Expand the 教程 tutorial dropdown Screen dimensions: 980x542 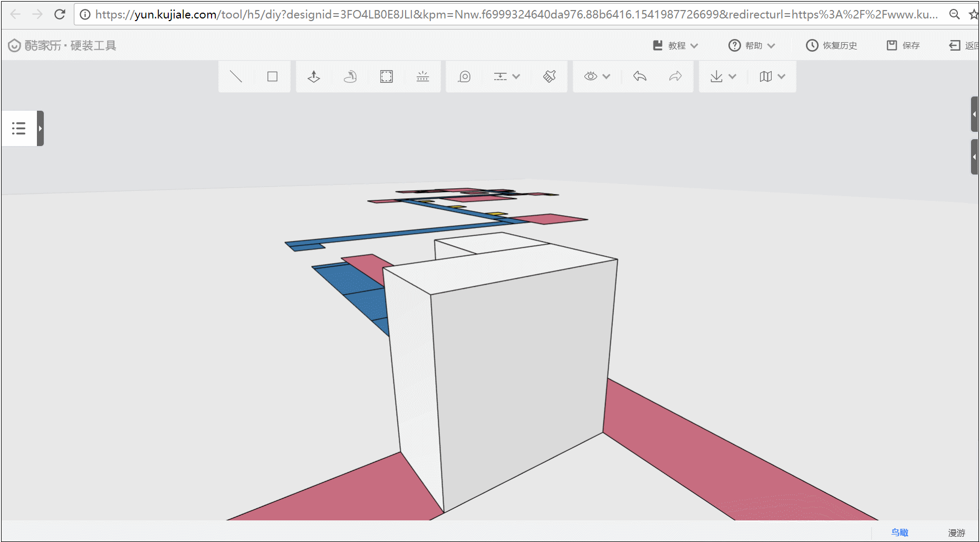pos(676,46)
